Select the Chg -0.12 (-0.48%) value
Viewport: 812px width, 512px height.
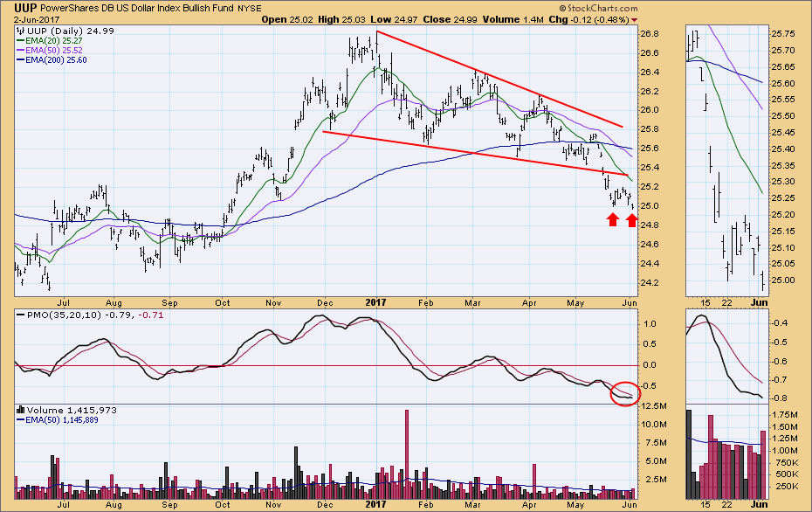point(588,20)
